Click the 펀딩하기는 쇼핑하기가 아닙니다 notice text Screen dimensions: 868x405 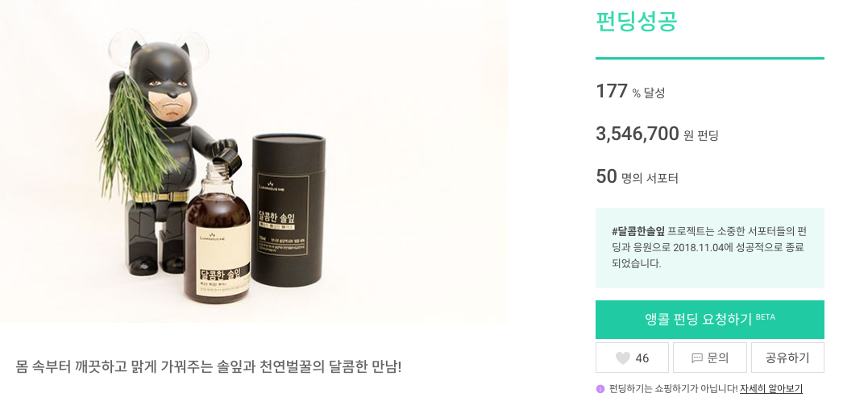[x=673, y=389]
